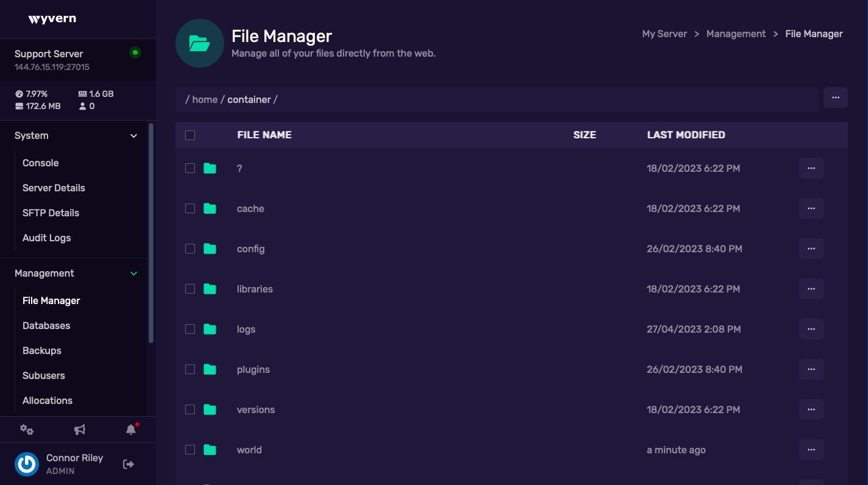Viewport: 868px width, 485px height.
Task: Click the Management breadcrumb link
Action: [736, 34]
